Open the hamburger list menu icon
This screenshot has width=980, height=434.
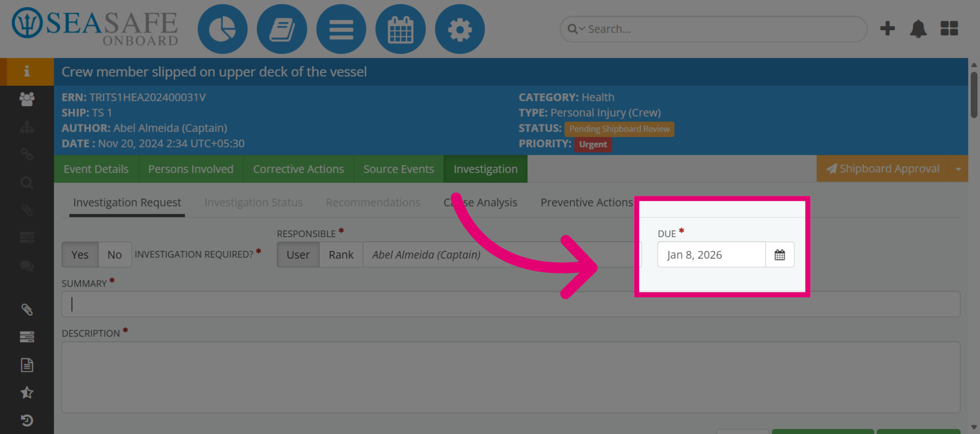(x=341, y=29)
